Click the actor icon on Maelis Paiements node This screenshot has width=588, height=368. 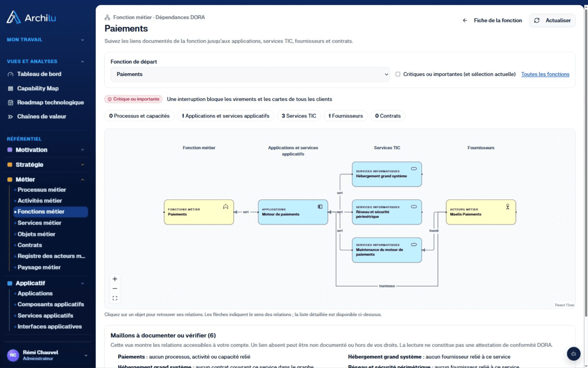click(508, 207)
